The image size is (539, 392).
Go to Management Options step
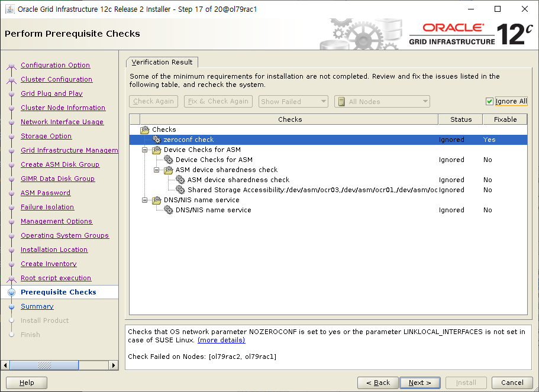[x=56, y=221]
